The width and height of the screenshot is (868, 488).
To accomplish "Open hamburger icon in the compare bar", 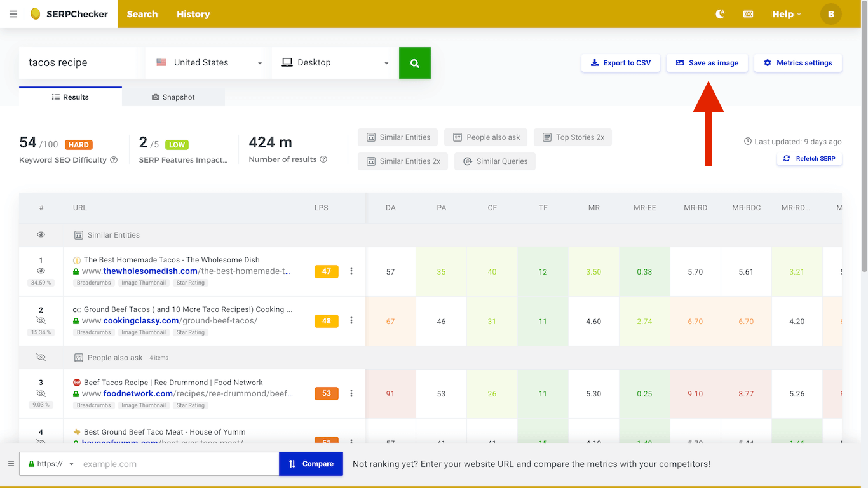I will 11,464.
